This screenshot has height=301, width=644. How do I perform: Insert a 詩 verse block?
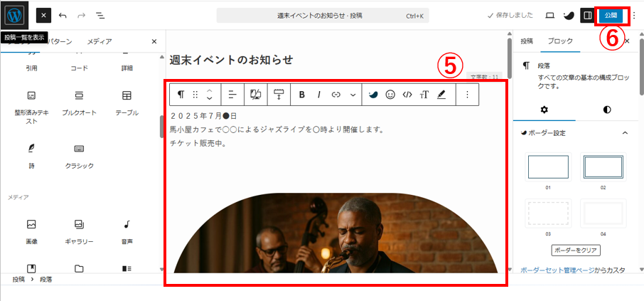click(31, 157)
